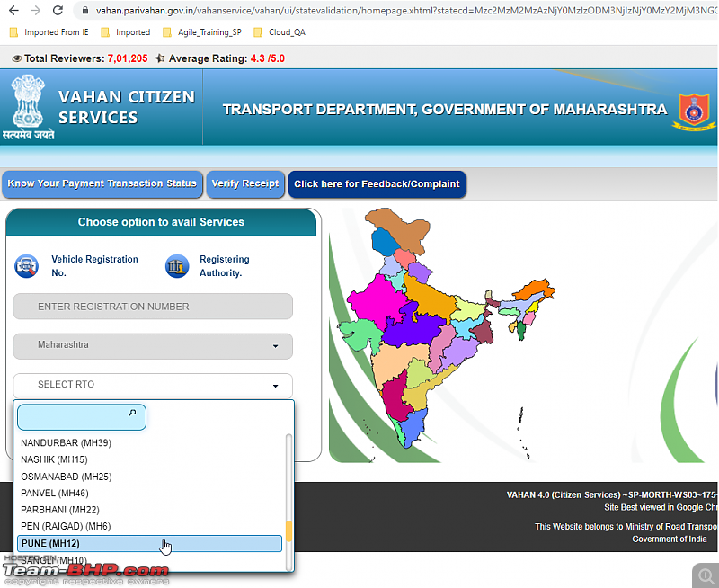Click the Average Rating value 4.3 /5.0
Screen dimensions: 719x588
(x=267, y=58)
